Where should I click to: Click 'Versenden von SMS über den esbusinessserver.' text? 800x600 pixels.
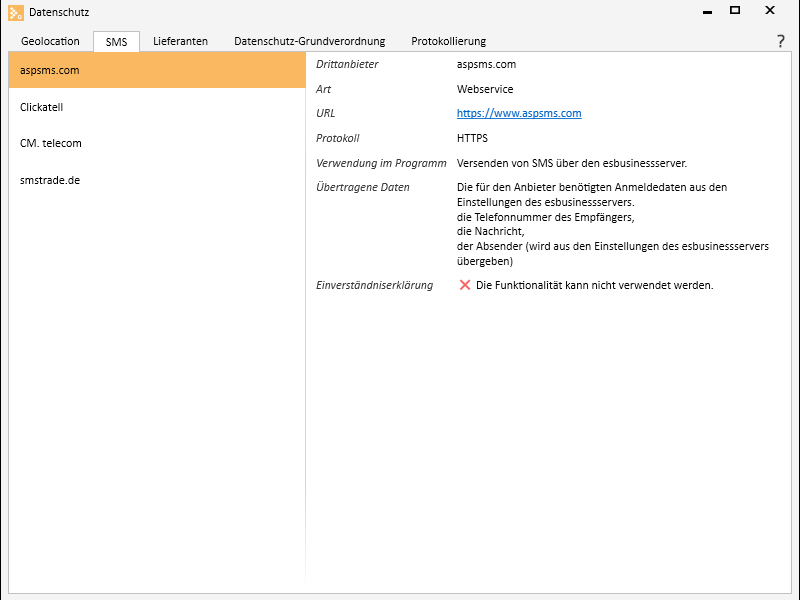click(x=571, y=163)
